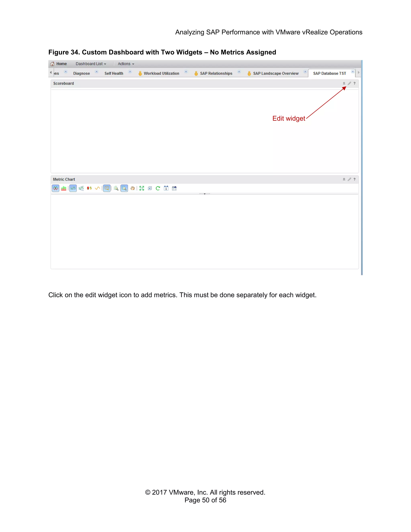The width and height of the screenshot is (411, 532).
Task: Close the Self Health tab
Action: point(130,72)
